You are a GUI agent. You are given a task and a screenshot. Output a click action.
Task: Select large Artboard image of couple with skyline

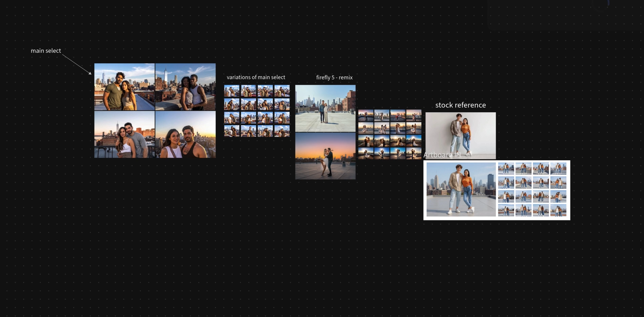pyautogui.click(x=461, y=189)
